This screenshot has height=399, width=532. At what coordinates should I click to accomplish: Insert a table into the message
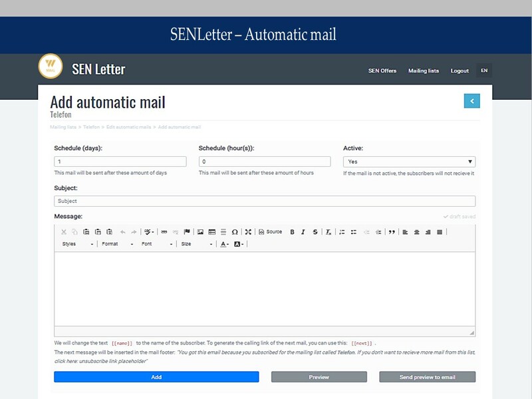pos(211,232)
